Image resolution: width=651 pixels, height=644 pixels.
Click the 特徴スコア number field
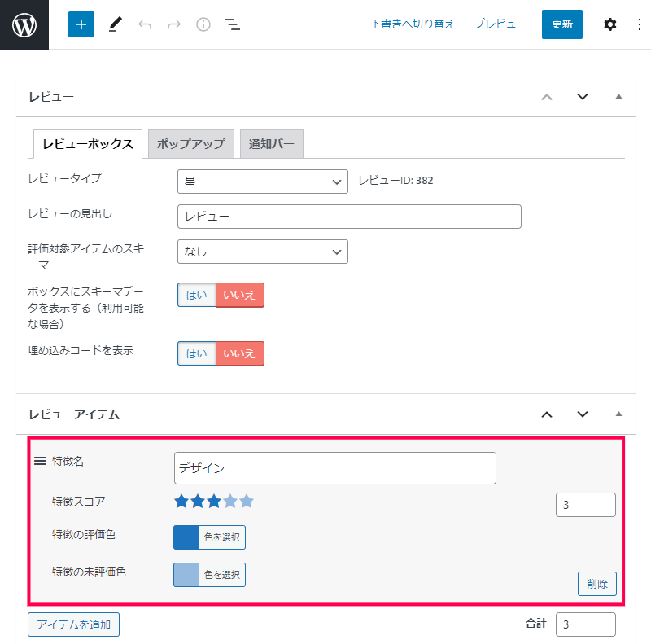coord(585,505)
